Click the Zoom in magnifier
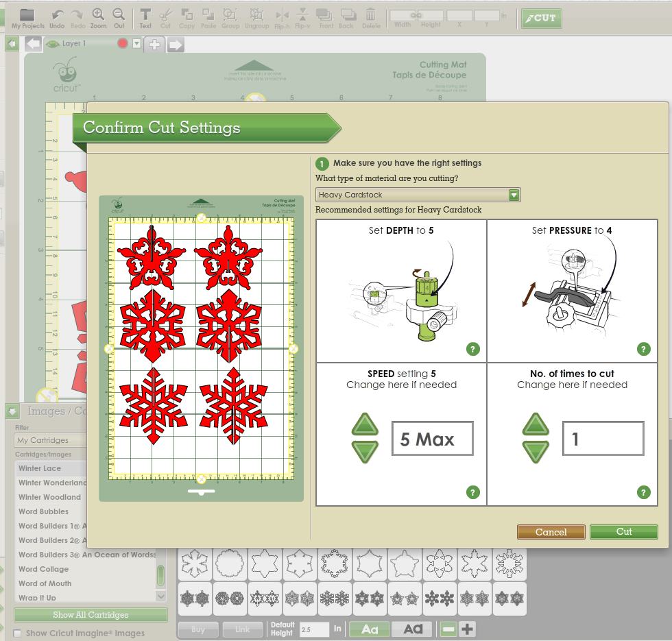The height and width of the screenshot is (641, 672). coord(98,19)
